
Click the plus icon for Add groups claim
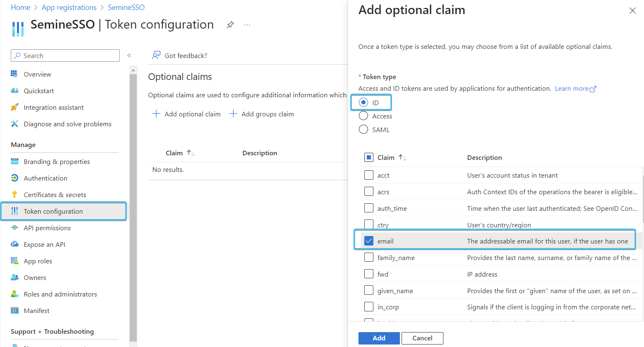[x=233, y=114]
